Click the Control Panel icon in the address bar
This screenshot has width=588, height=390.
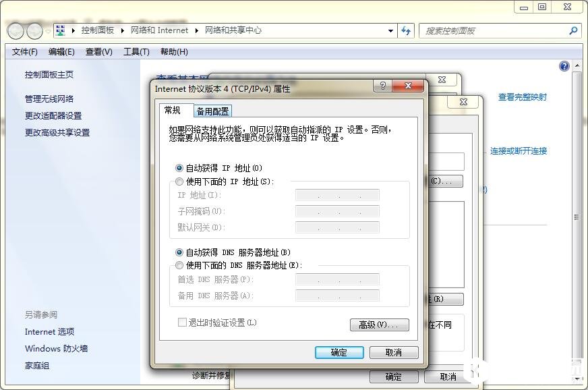(59, 30)
